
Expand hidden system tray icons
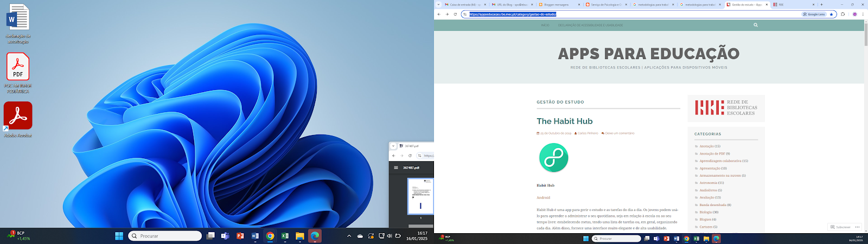(349, 236)
